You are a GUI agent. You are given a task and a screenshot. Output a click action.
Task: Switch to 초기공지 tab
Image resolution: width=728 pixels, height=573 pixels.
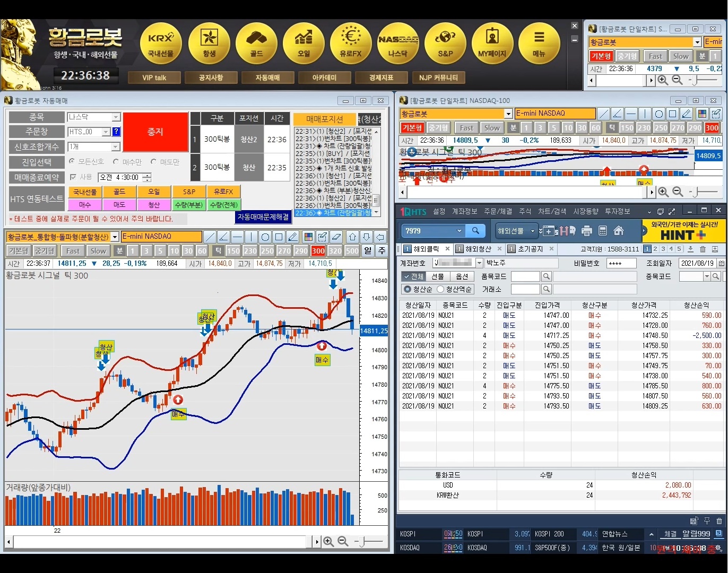530,249
